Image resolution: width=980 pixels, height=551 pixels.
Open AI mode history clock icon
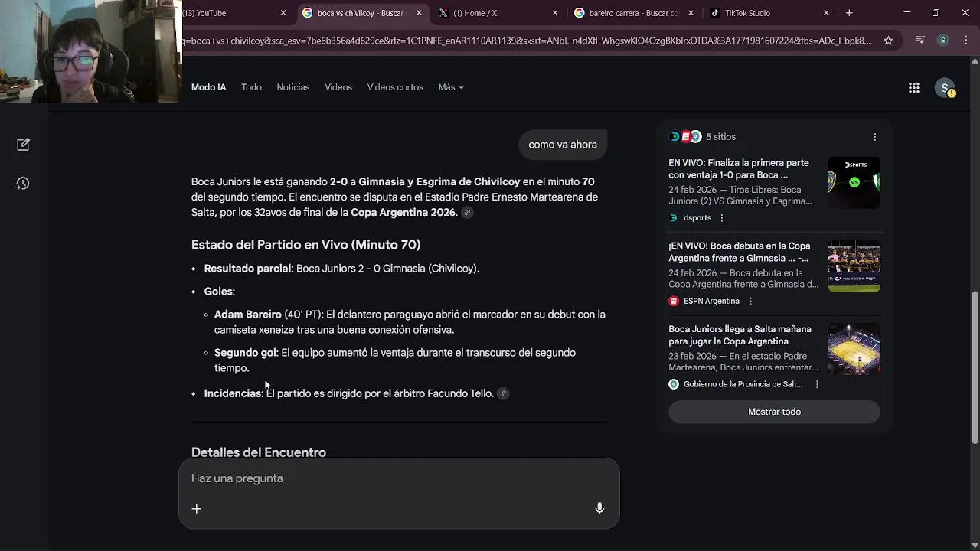(23, 184)
